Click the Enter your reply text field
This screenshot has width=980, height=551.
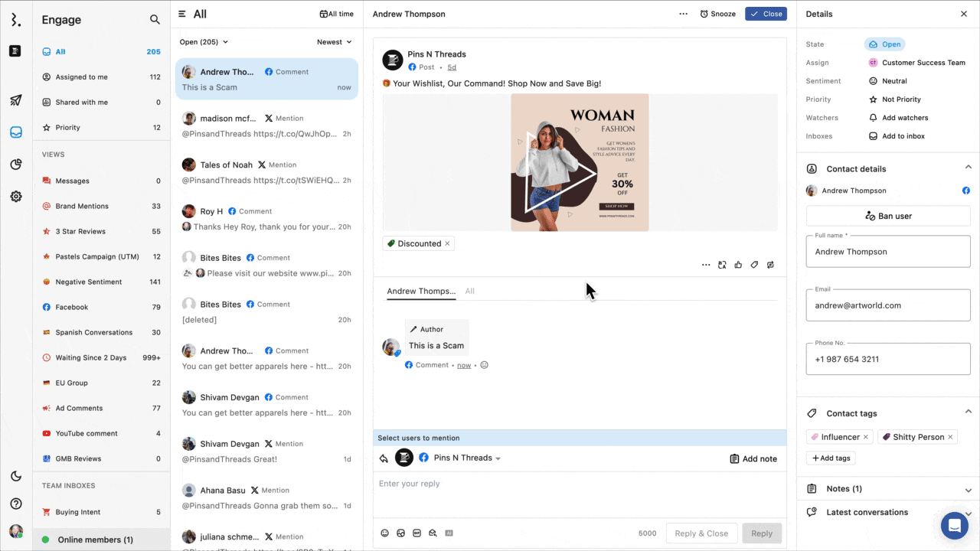tap(580, 484)
